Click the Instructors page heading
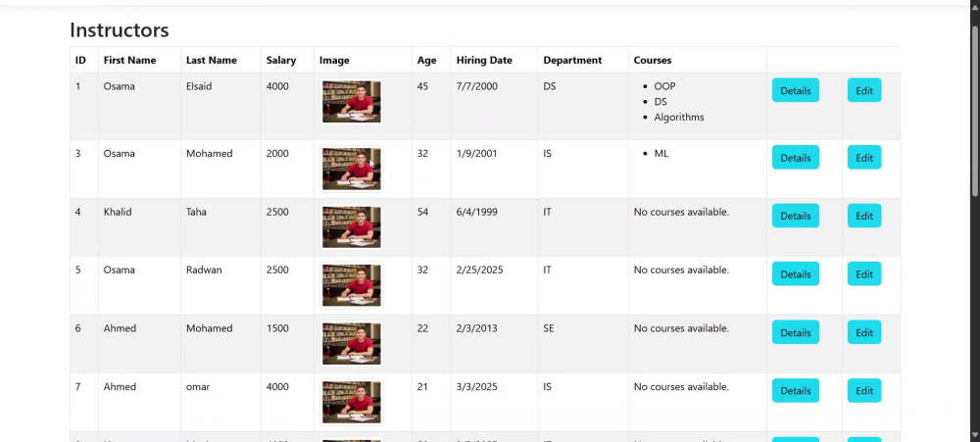 (120, 30)
